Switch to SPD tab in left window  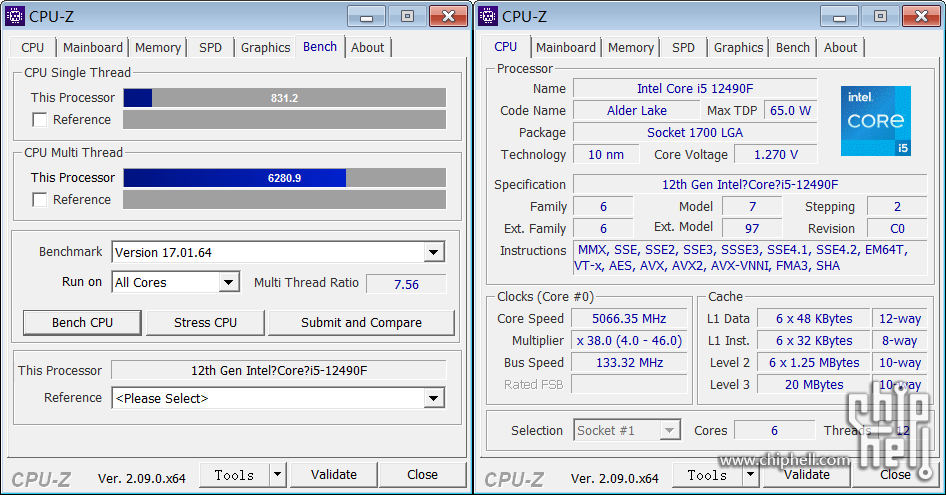[211, 48]
